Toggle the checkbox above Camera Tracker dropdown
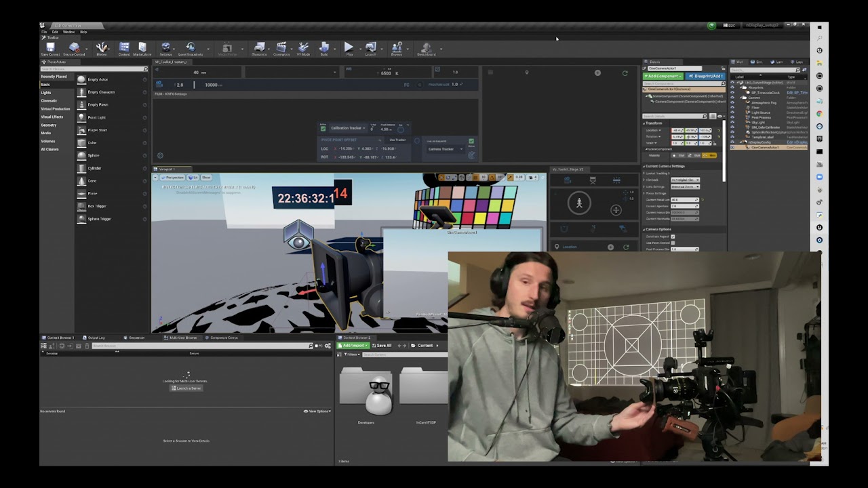Screen dimensions: 868x488 pyautogui.click(x=471, y=142)
